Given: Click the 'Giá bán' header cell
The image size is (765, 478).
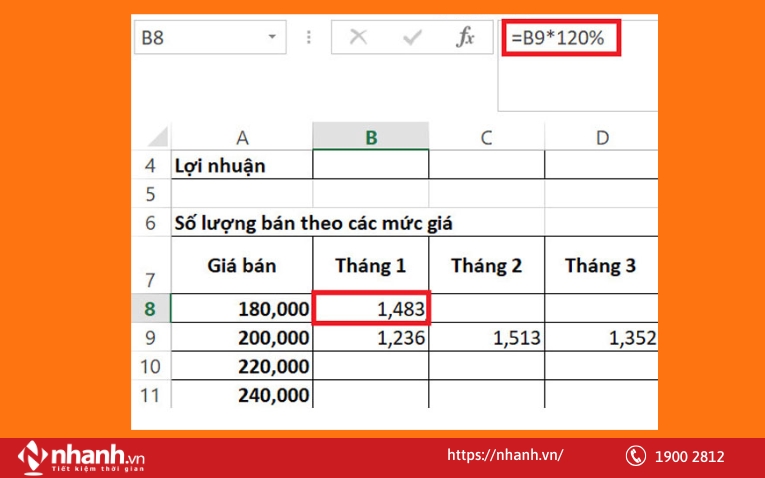Looking at the screenshot, I should [242, 265].
